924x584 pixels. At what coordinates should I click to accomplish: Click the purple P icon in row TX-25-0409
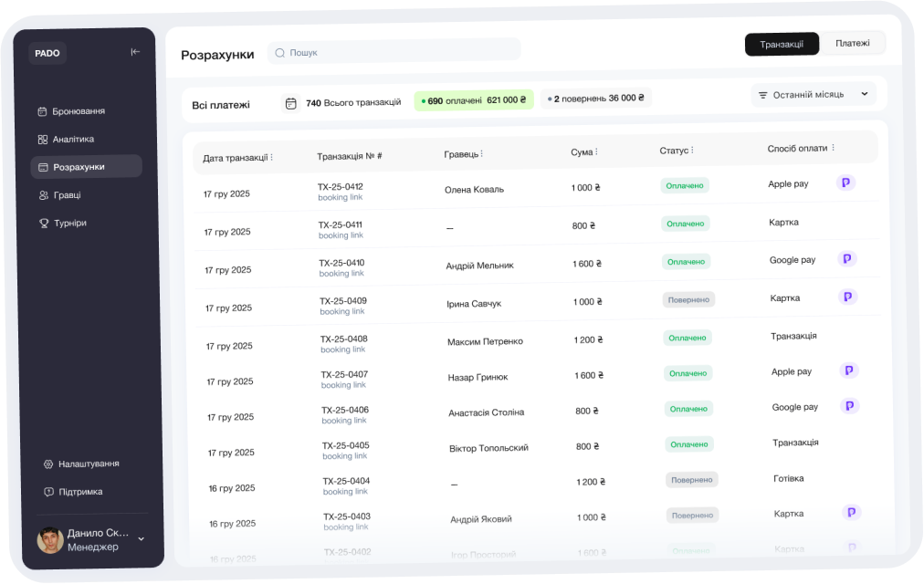click(x=848, y=297)
